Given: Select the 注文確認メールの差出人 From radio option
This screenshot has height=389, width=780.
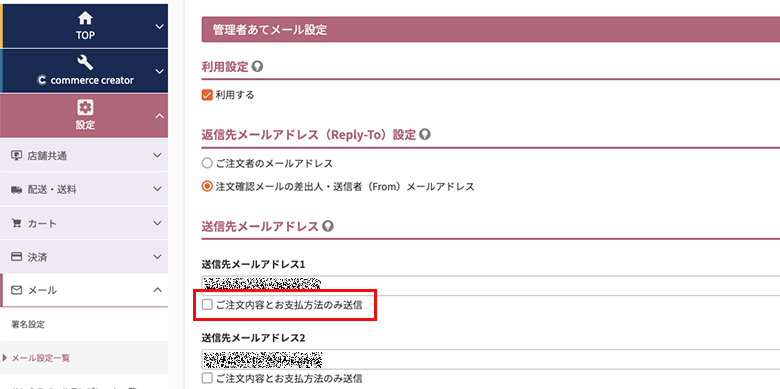Looking at the screenshot, I should (x=207, y=187).
